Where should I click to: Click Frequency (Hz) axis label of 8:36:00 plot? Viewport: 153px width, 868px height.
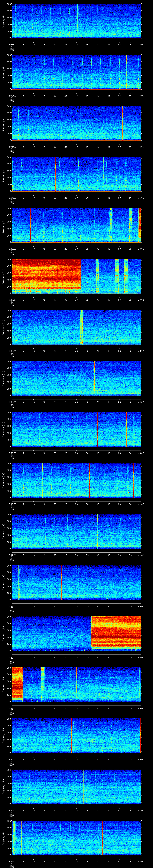click(x=3, y=276)
